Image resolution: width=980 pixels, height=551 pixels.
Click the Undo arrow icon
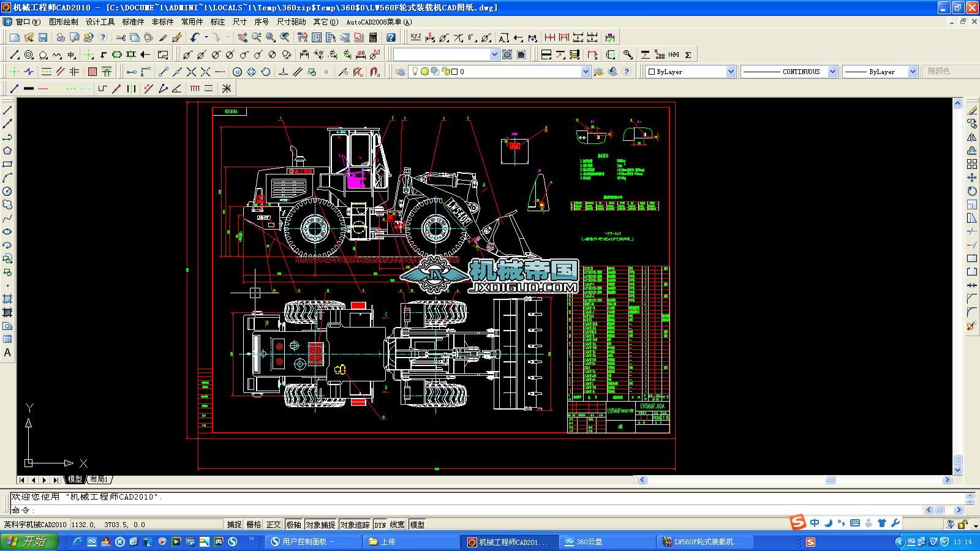[x=195, y=37]
